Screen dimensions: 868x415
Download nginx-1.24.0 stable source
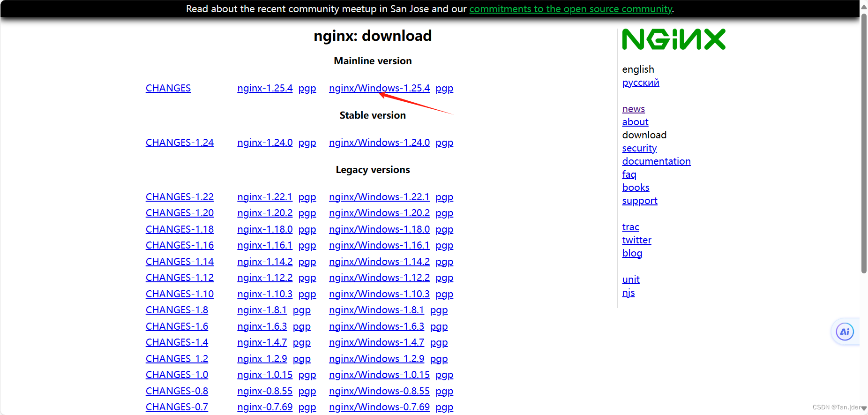pyautogui.click(x=265, y=143)
